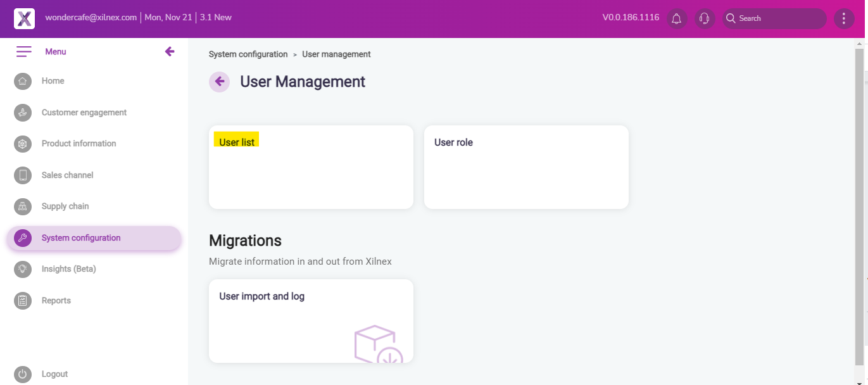Open the User role card
The width and height of the screenshot is (868, 385).
coord(526,167)
